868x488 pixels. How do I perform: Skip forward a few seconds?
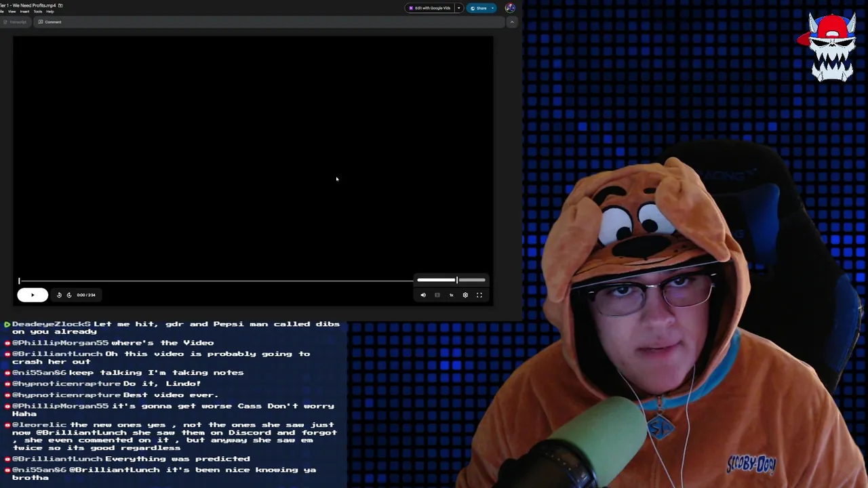(x=68, y=295)
